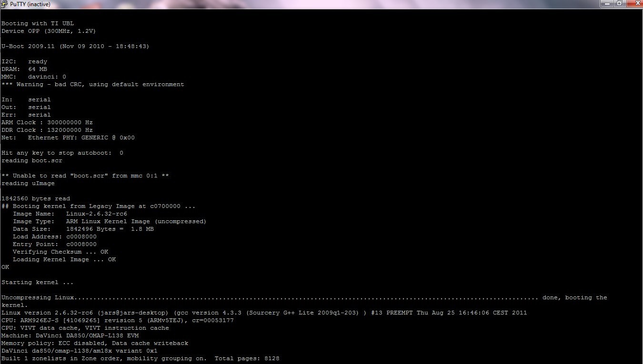
Task: Click the 'Image Name: Linux-2.6.32-rc6' line
Action: coord(70,214)
